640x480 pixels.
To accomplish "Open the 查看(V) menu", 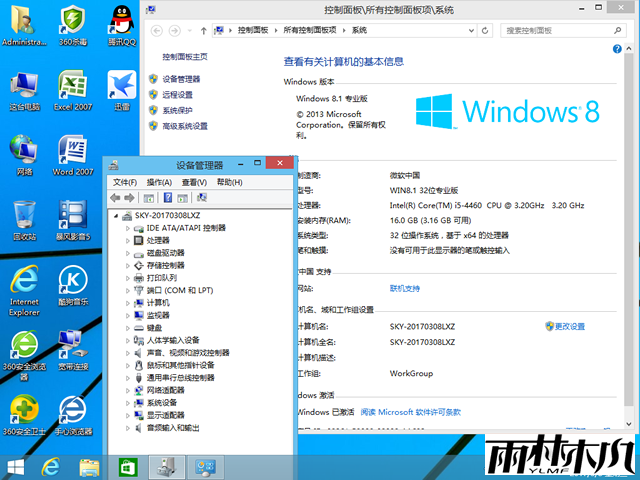I will pyautogui.click(x=194, y=182).
